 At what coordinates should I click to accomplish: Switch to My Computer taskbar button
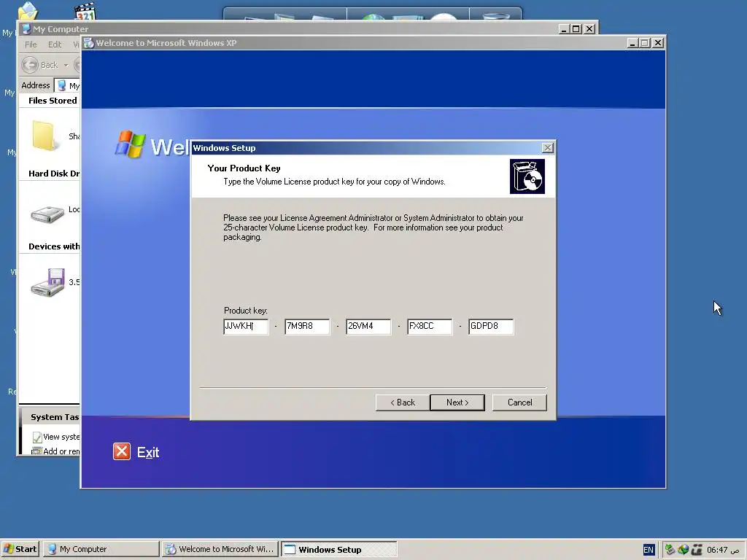pos(101,549)
